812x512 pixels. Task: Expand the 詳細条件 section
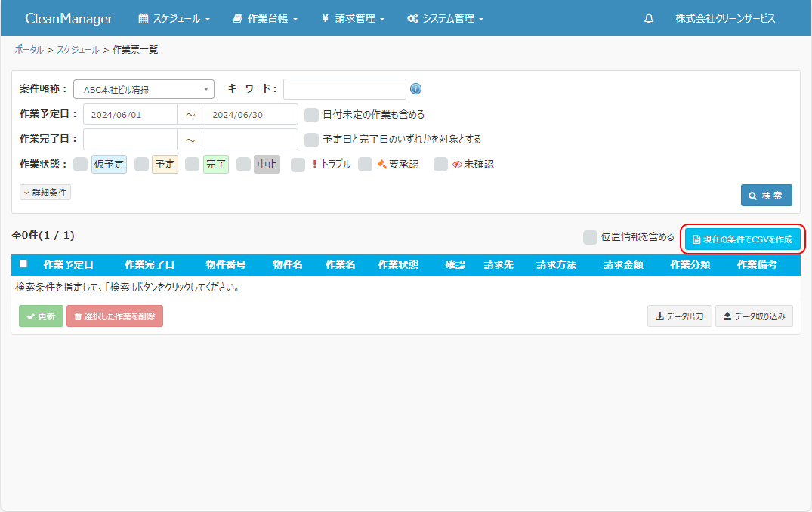[45, 193]
